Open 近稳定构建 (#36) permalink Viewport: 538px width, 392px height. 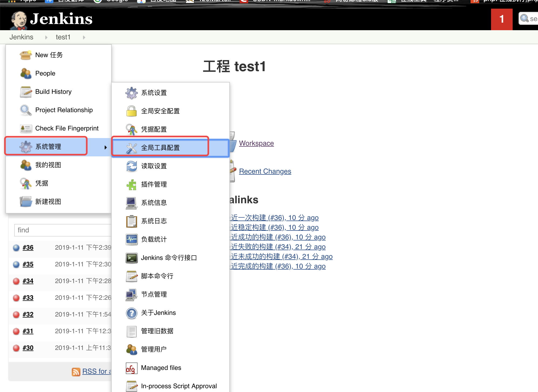tap(275, 227)
